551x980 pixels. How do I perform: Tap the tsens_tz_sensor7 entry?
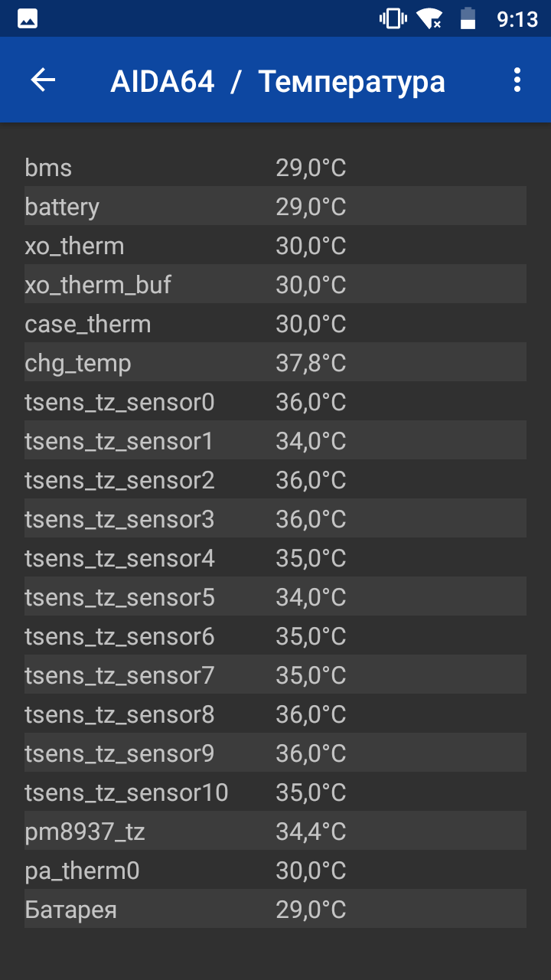[x=275, y=675]
